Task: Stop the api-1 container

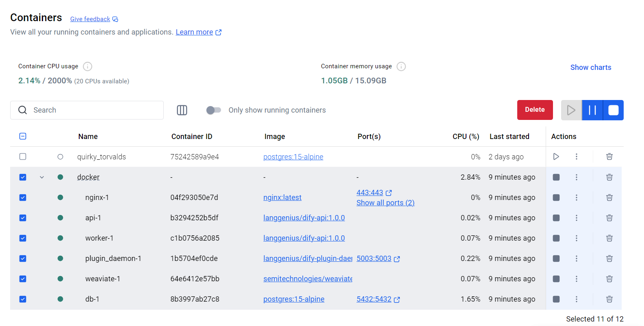Action: point(556,218)
